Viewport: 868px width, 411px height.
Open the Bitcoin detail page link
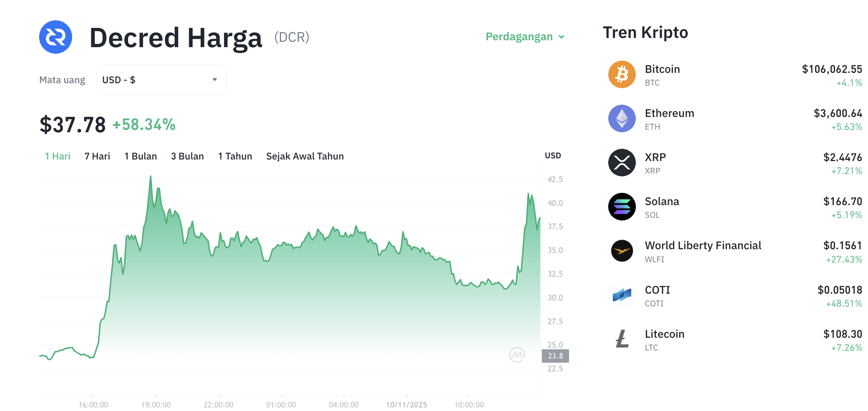click(x=662, y=69)
